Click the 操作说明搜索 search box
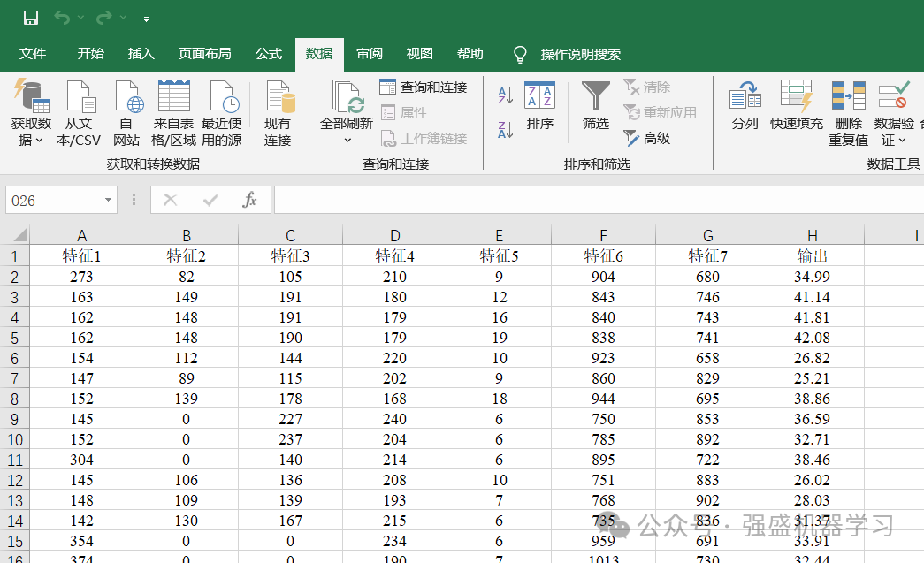Screen dimensions: 924x563 tap(580, 54)
